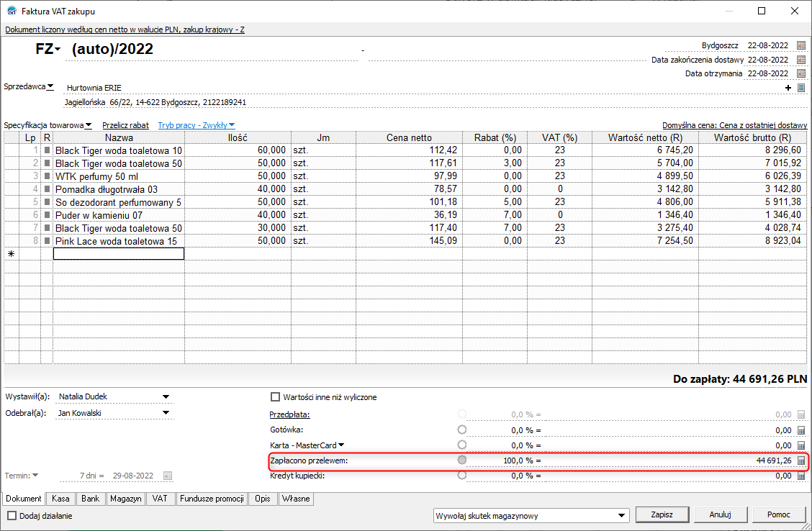Enable 'Wartości inne niż wyliczone' checkbox
This screenshot has height=531, width=812.
pos(275,397)
